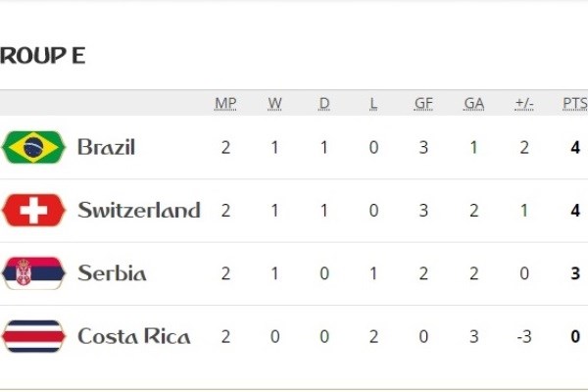This screenshot has height=392, width=588.
Task: Click the Costa Rica flag icon
Action: point(33,336)
